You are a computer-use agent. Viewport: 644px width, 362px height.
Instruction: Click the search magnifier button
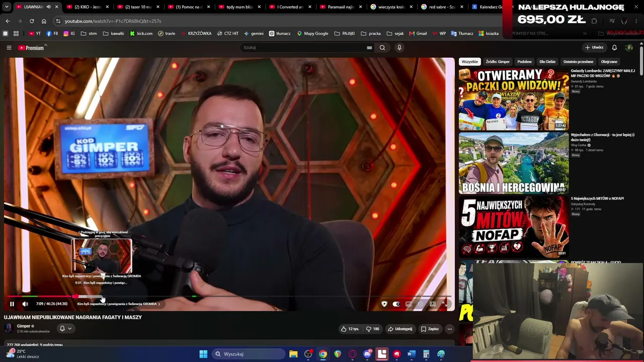coord(382,48)
